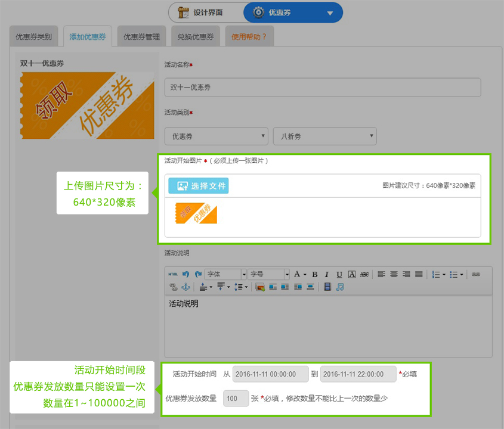Apply underline formatting in editor

tap(339, 275)
